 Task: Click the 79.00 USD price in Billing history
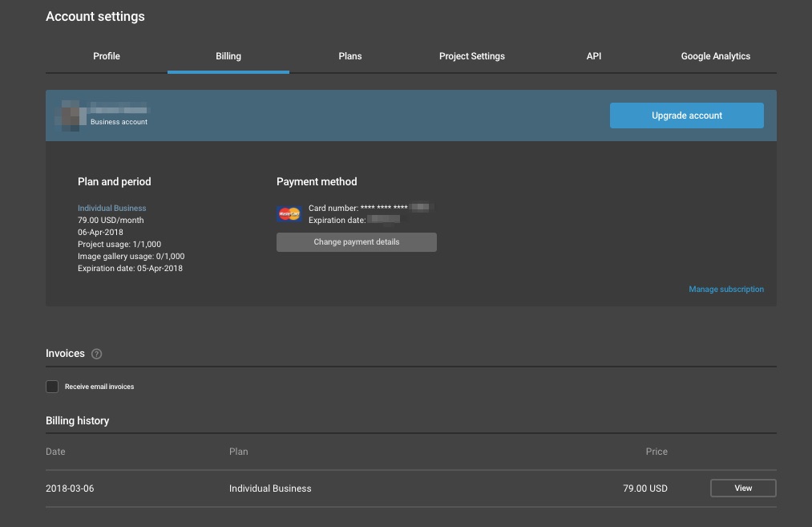(x=646, y=488)
